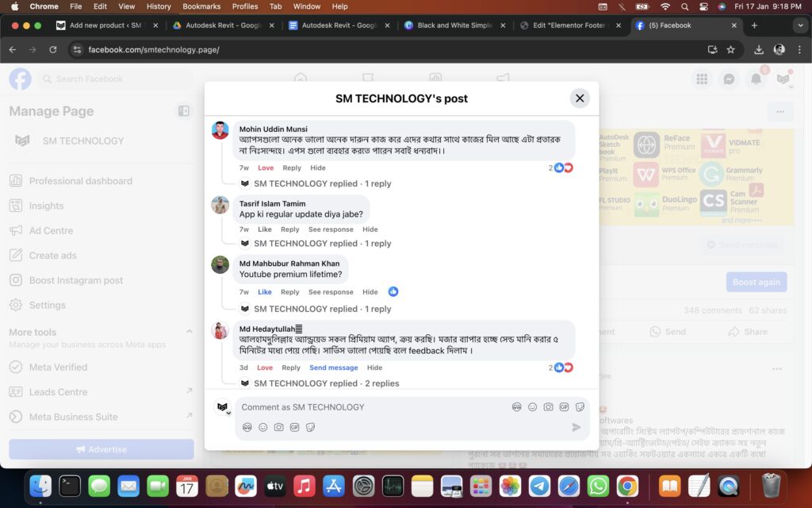This screenshot has width=812, height=508.
Task: Open reactions on Mohin Uddin Munsi's comment
Action: (x=561, y=167)
